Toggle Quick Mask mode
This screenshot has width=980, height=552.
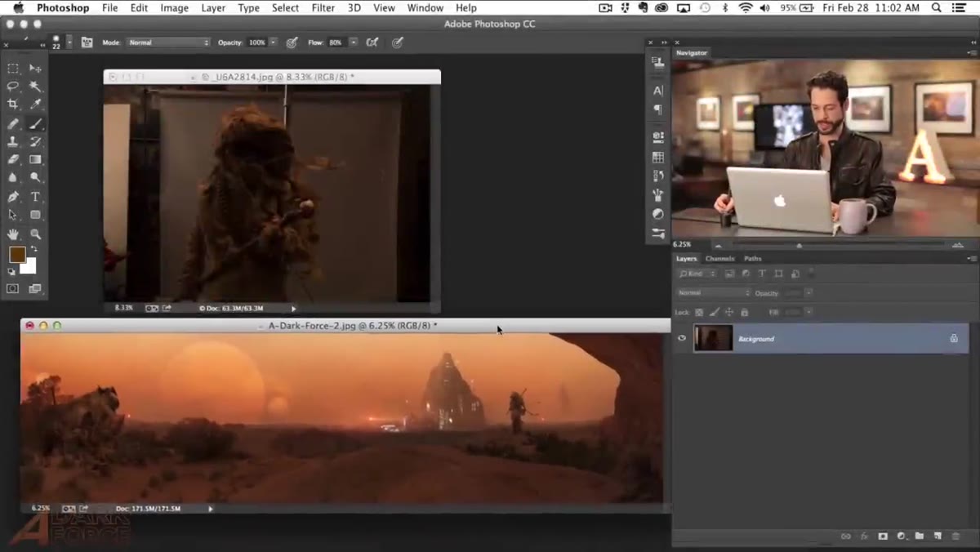click(x=13, y=288)
